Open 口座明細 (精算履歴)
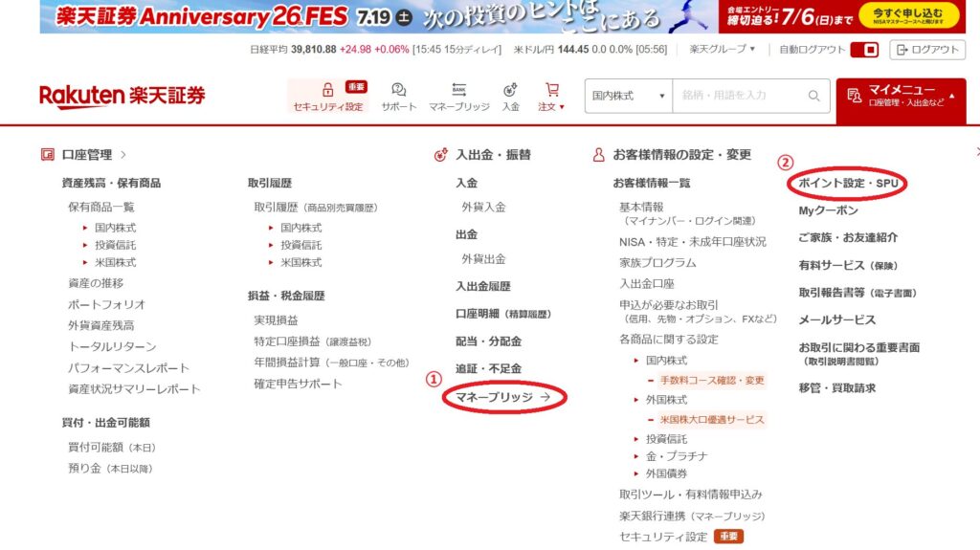 503,314
